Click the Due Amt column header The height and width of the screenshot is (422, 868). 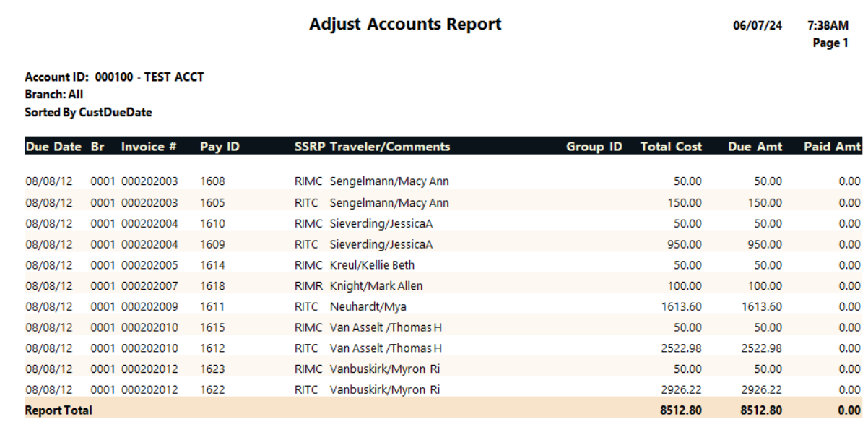[755, 147]
